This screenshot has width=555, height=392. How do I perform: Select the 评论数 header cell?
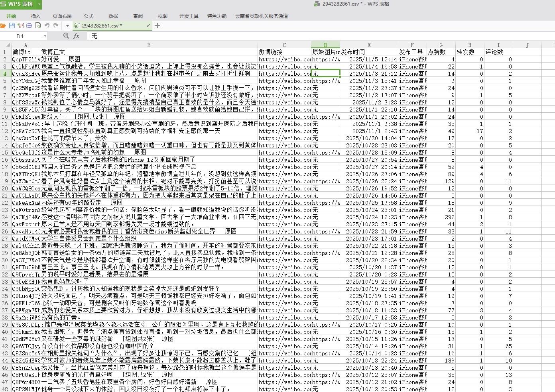[x=498, y=52]
